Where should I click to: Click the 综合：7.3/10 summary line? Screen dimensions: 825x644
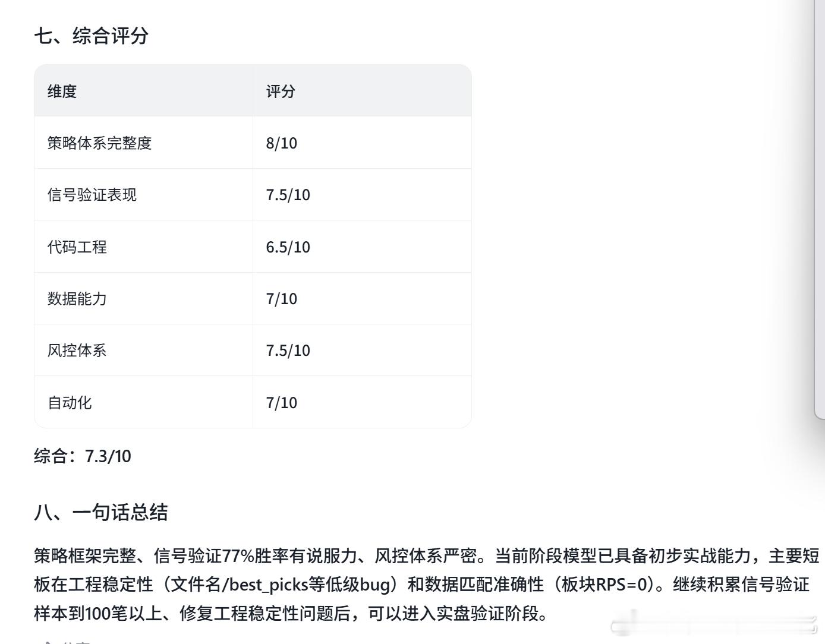(83, 456)
